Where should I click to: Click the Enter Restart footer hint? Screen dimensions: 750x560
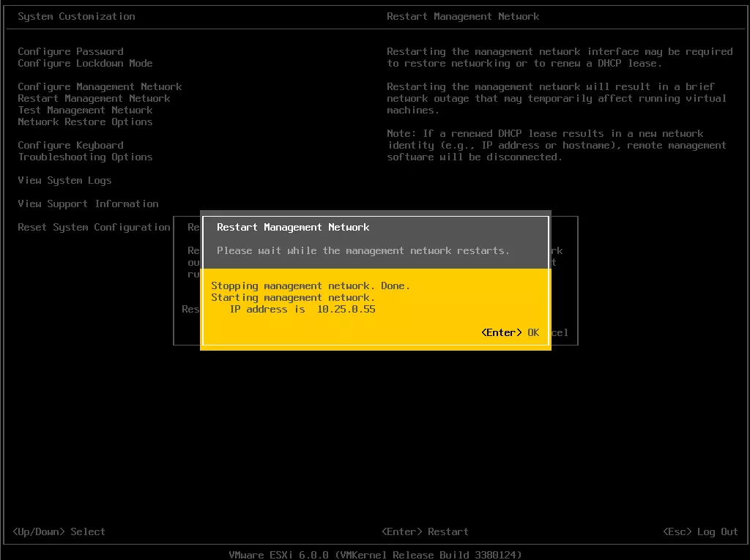tap(425, 531)
